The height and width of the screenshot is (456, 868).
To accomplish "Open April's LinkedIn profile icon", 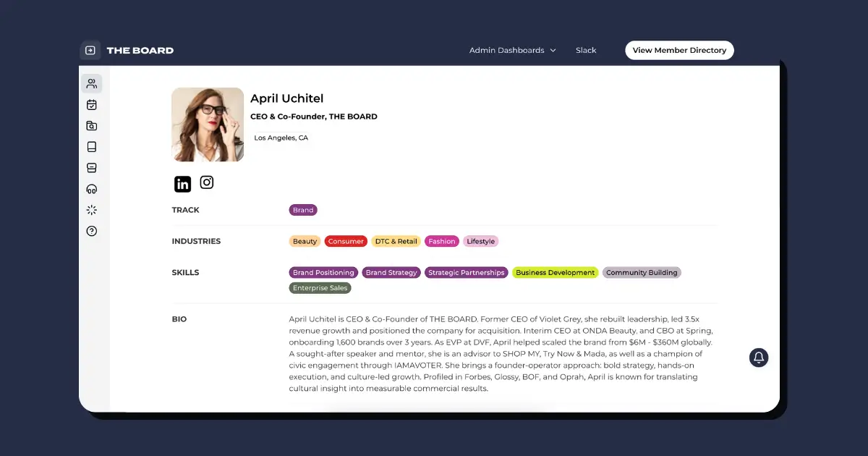I will [183, 184].
